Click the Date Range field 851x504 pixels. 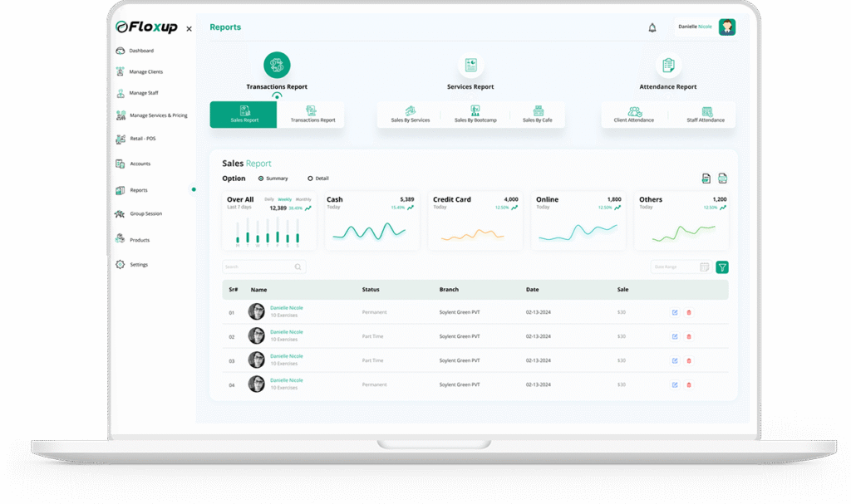[681, 267]
